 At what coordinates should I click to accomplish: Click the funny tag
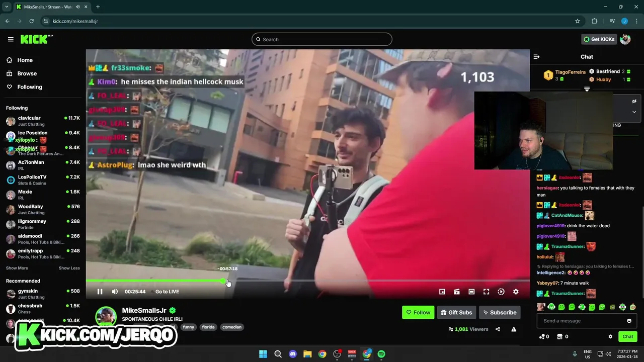pos(188,327)
